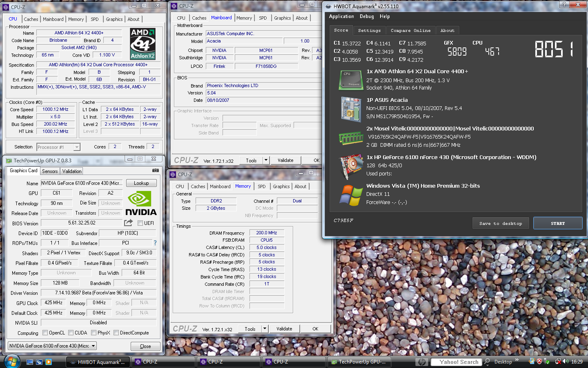Click the ASUSTek Computer INC. manufacturer field
This screenshot has height=368, width=588.
(x=264, y=34)
